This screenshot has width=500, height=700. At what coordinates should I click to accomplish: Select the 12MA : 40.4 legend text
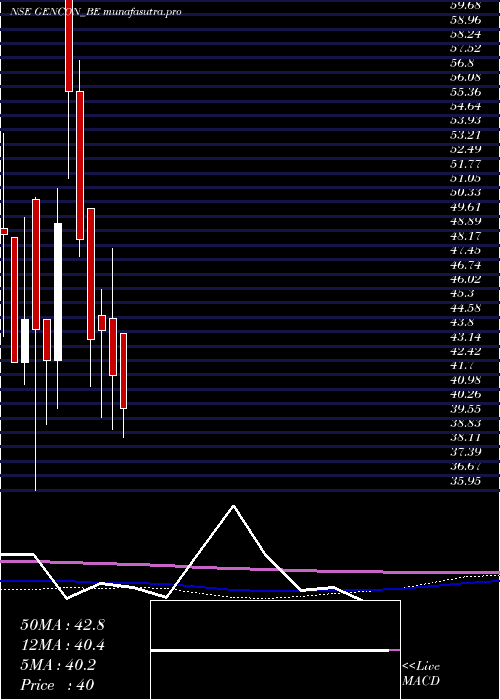click(x=62, y=645)
